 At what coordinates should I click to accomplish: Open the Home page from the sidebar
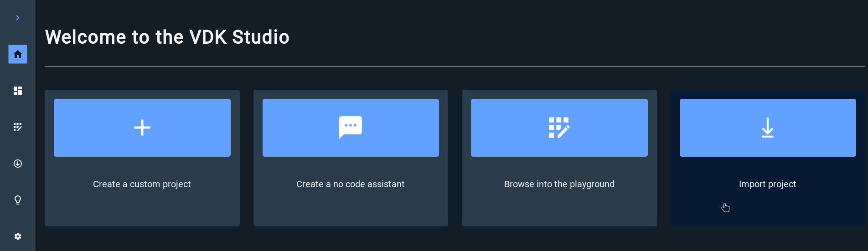[18, 54]
